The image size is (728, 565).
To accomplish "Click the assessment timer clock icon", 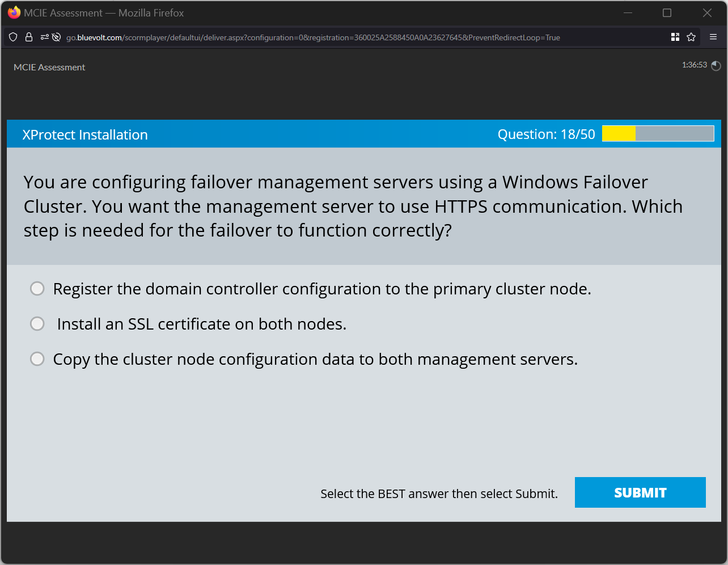I will pos(716,66).
